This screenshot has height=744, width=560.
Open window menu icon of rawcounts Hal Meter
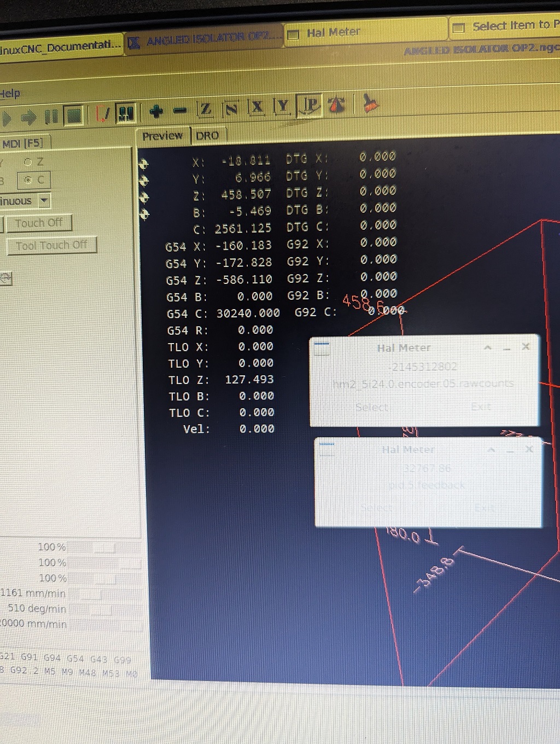click(322, 347)
